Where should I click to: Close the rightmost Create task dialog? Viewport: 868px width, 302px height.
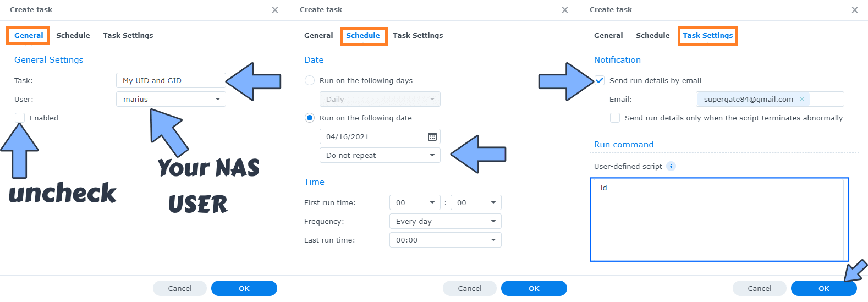[x=855, y=10]
